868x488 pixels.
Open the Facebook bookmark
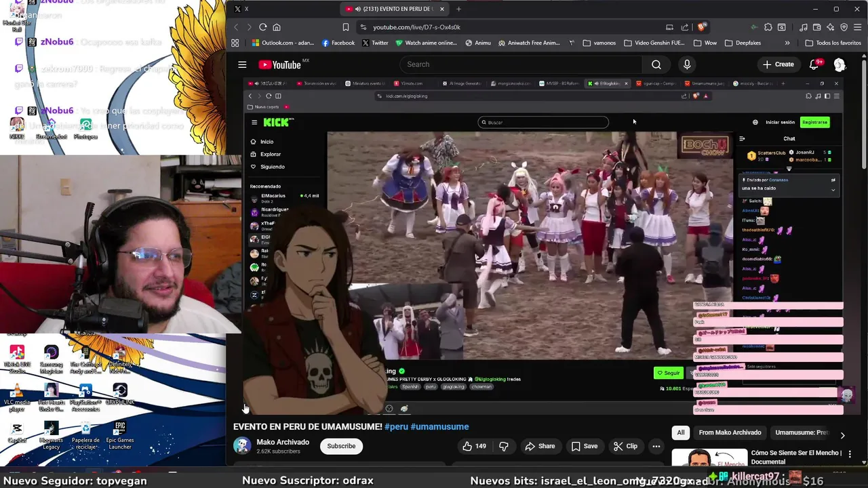click(338, 43)
